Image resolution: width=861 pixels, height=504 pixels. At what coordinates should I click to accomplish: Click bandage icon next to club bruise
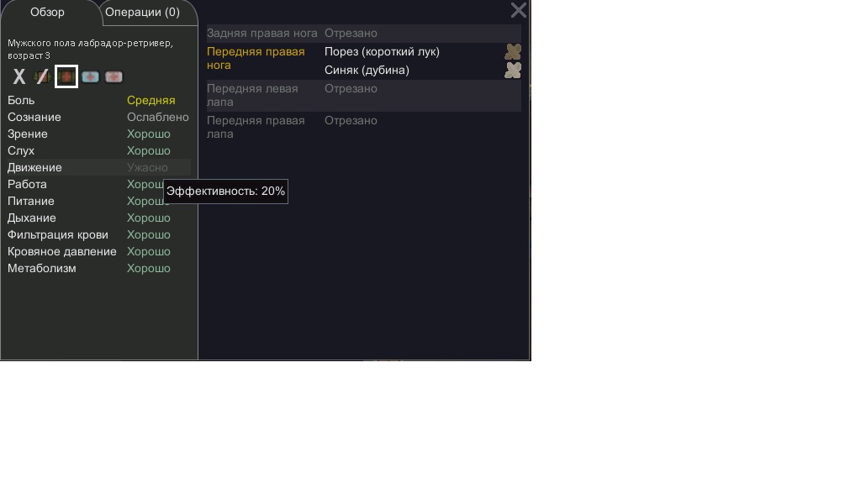[x=513, y=71]
